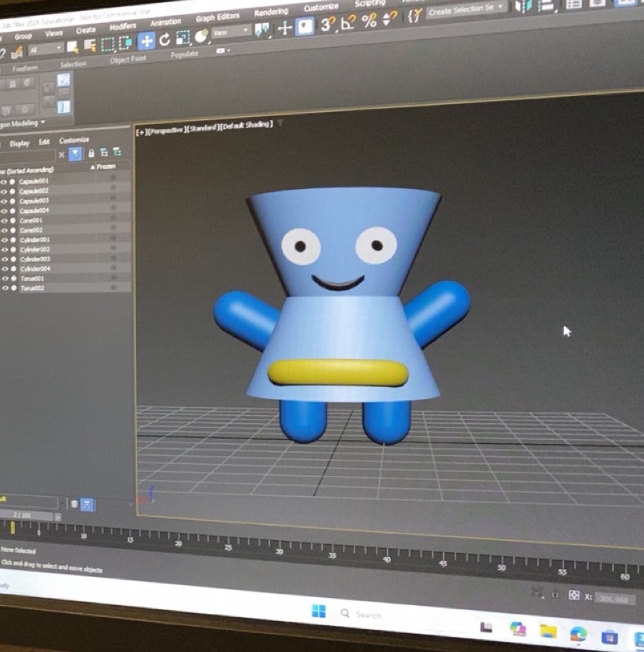Viewport: 644px width, 652px height.
Task: Toggle the Spinner Snap icon
Action: [389, 18]
